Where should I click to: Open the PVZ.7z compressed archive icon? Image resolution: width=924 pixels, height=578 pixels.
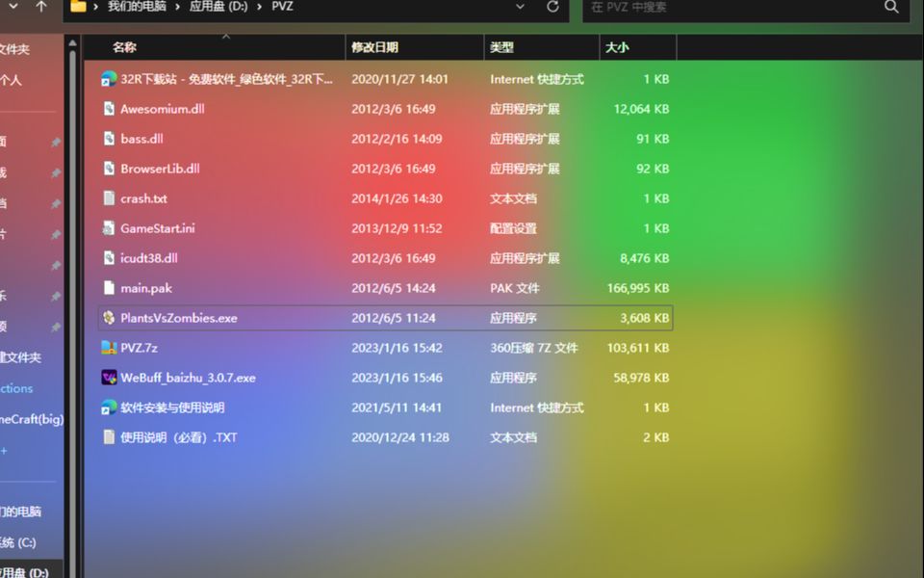[109, 348]
